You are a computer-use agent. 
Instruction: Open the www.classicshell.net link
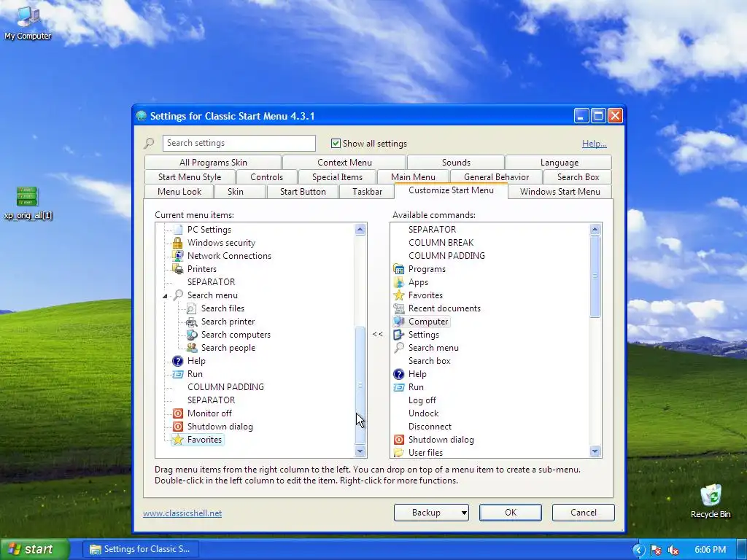(x=182, y=513)
